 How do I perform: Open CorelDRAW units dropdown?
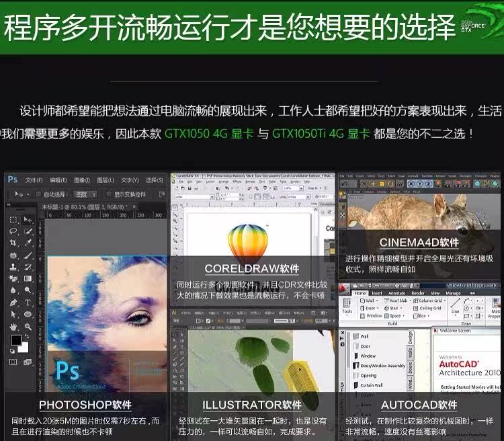[x=308, y=196]
